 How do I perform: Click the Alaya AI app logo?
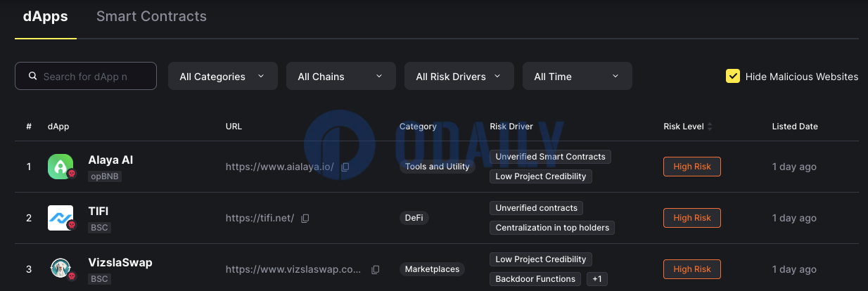pyautogui.click(x=60, y=167)
